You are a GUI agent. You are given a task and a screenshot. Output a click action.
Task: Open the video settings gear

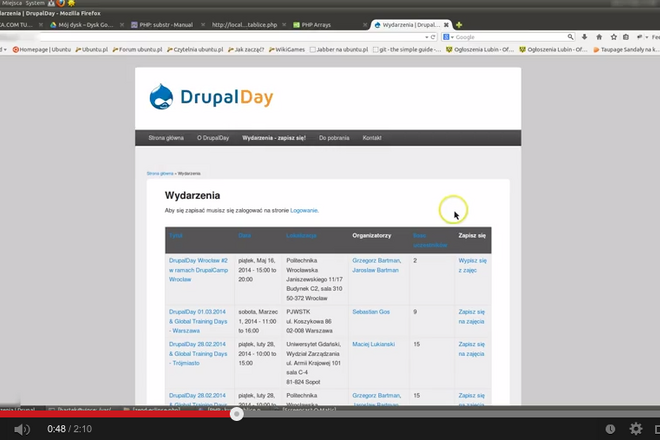636,428
